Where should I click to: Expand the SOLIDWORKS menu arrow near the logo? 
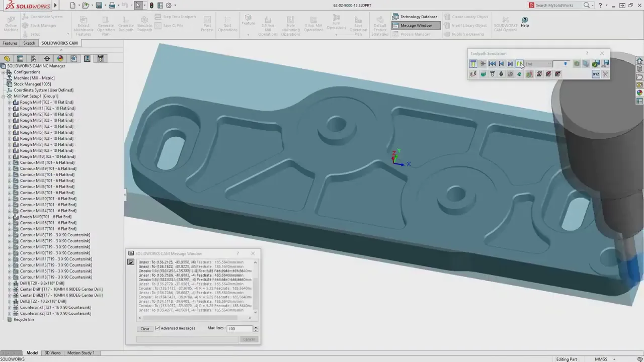point(55,6)
